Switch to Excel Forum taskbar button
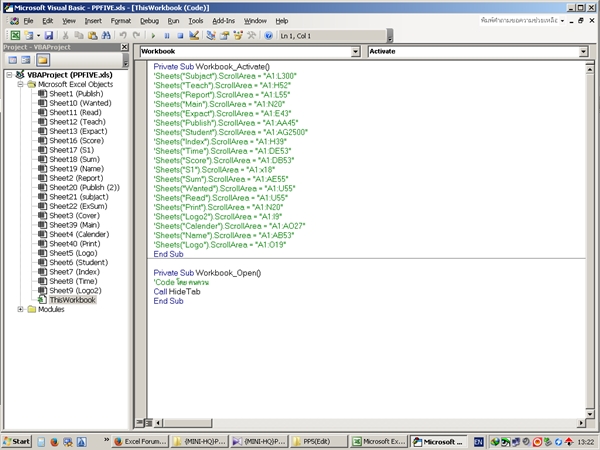Viewport: 600px width, 450px height. tap(138, 441)
